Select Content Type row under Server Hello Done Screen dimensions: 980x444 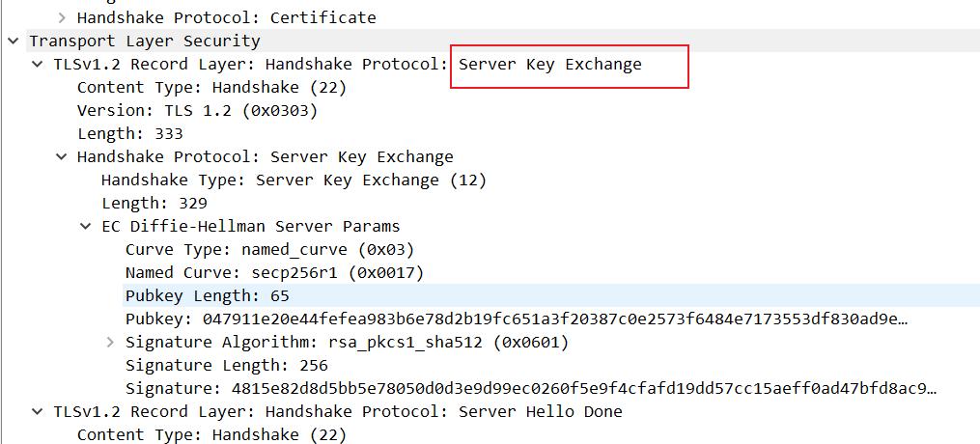[x=211, y=434]
